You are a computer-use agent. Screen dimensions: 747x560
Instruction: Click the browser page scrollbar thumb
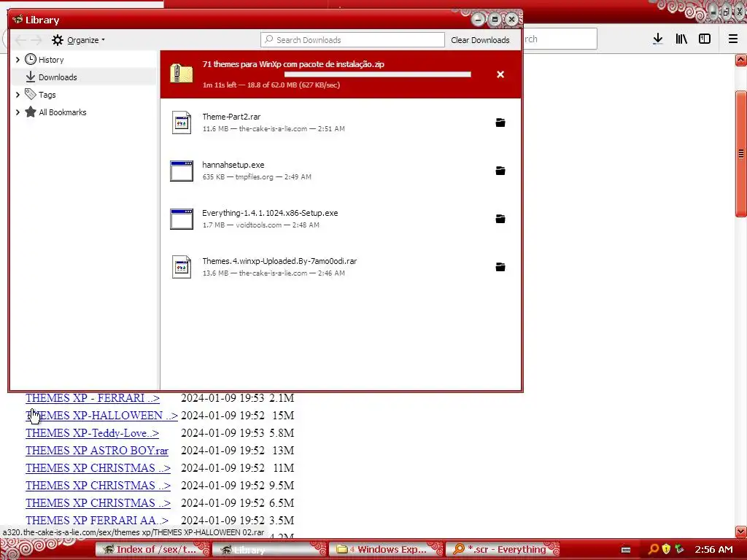coord(741,153)
